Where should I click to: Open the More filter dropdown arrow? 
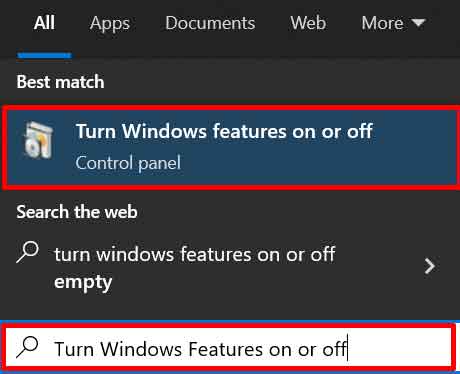point(418,23)
